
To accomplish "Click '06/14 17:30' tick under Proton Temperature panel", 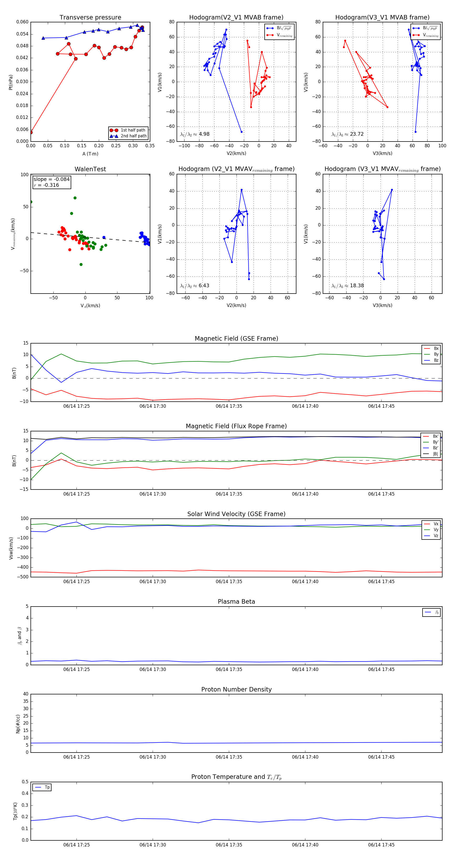I will pos(153,845).
